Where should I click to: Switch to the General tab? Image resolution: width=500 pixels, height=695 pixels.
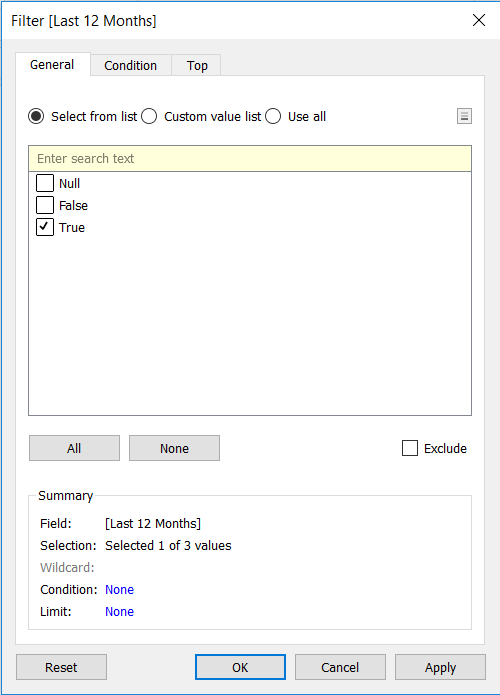[52, 65]
